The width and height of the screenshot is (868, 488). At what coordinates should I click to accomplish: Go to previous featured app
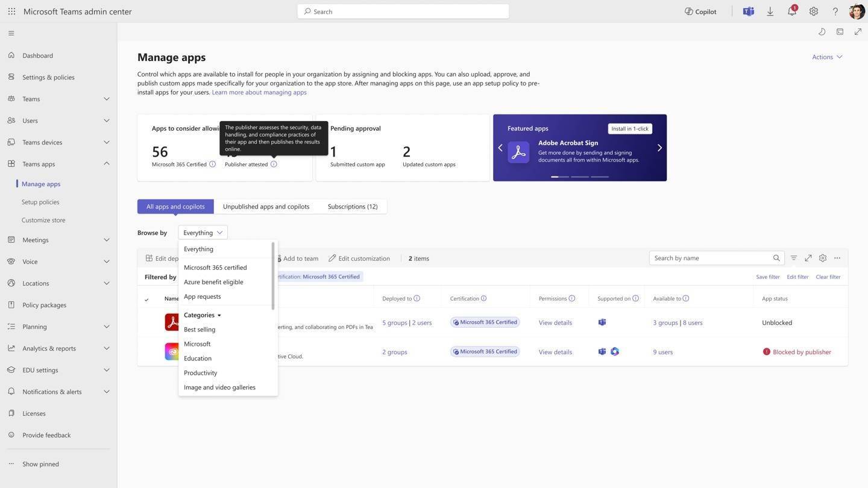(500, 148)
